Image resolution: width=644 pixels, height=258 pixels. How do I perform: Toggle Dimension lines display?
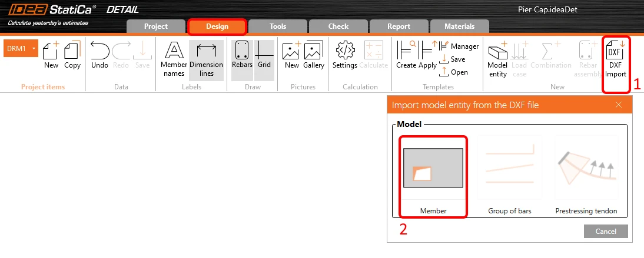[206, 61]
